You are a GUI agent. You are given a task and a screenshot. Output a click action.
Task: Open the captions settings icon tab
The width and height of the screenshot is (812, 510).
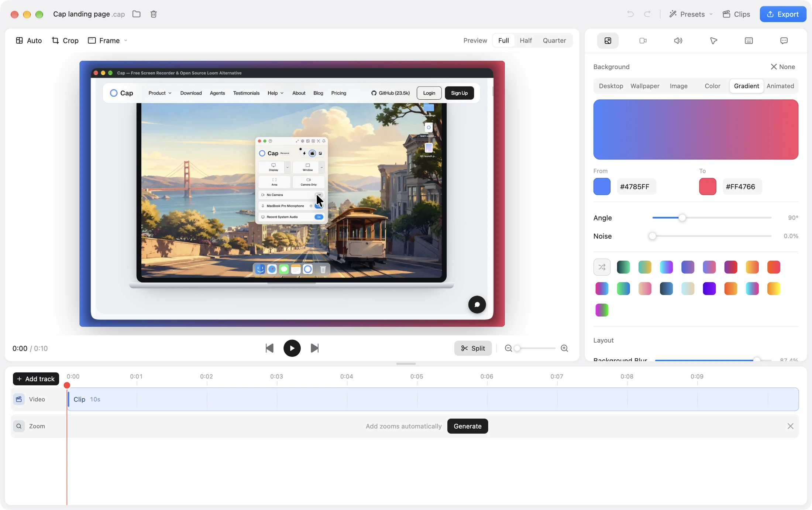784,41
